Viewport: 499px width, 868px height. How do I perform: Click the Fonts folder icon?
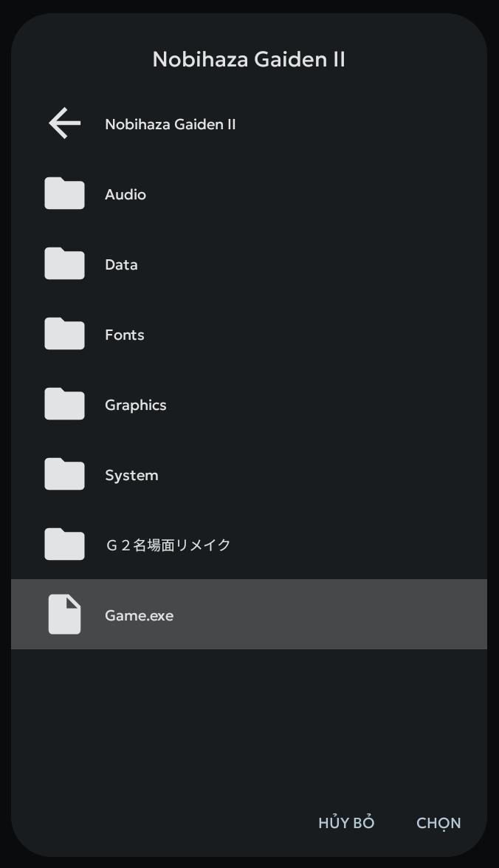(x=64, y=334)
